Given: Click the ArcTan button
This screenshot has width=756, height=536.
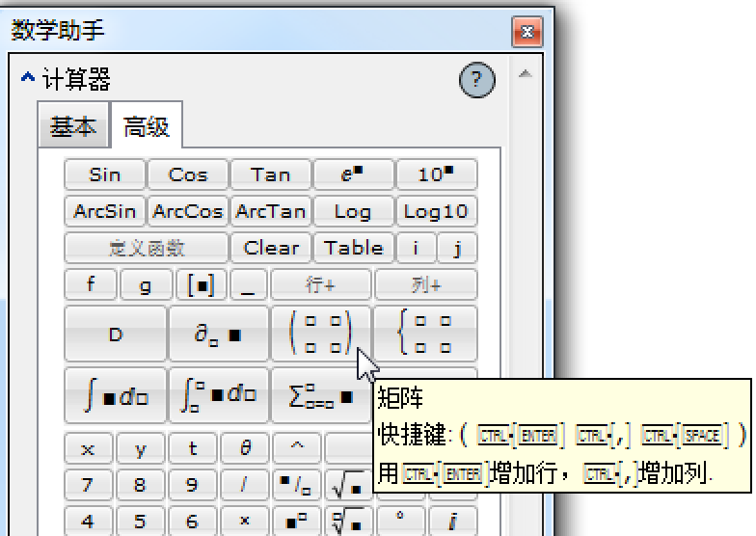Looking at the screenshot, I should coord(270,211).
